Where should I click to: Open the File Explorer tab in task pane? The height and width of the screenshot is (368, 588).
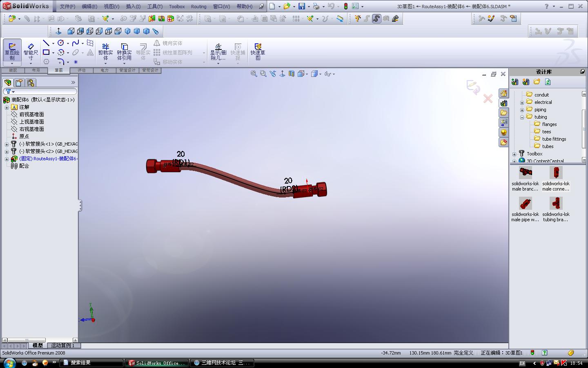pos(503,113)
